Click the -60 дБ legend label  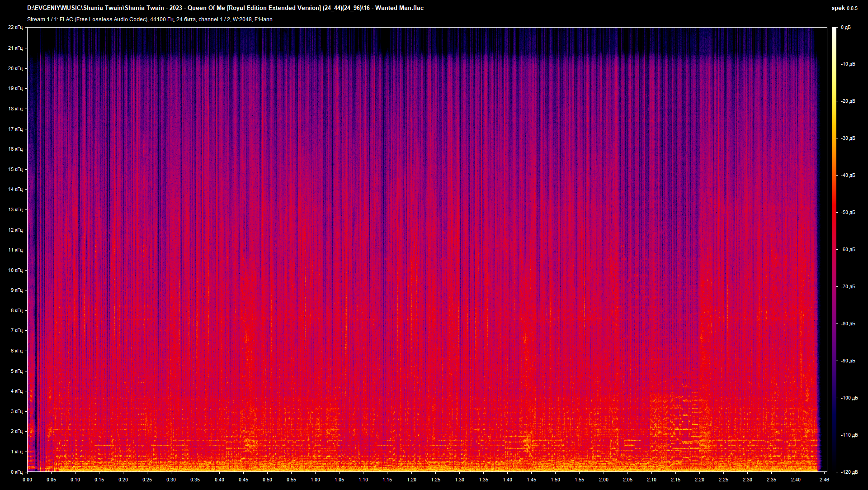coord(848,249)
